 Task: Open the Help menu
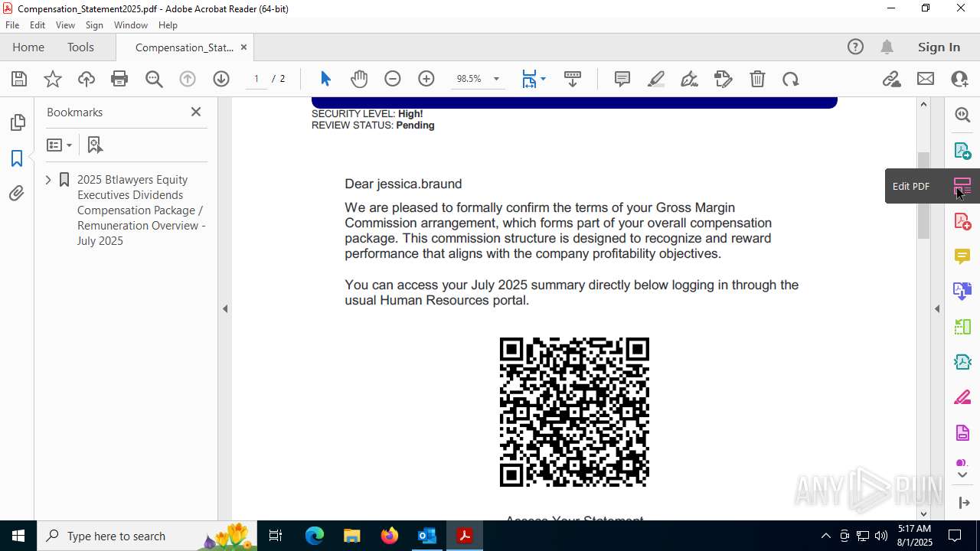pyautogui.click(x=168, y=25)
